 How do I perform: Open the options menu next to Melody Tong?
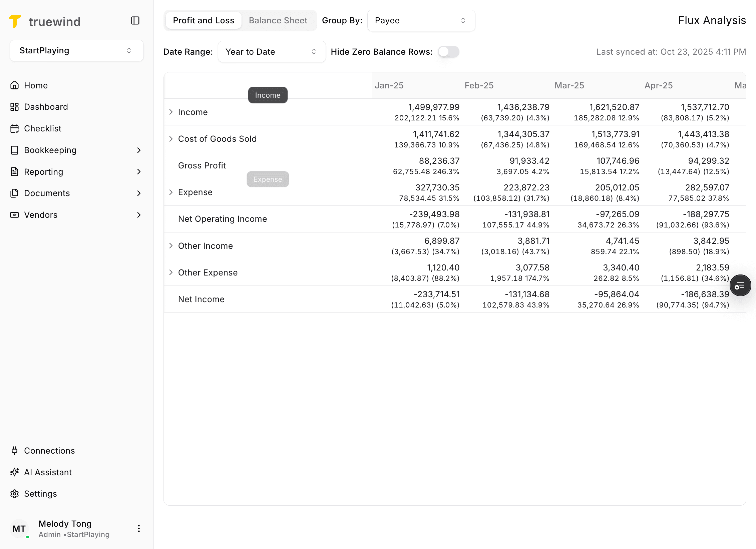[x=139, y=528]
